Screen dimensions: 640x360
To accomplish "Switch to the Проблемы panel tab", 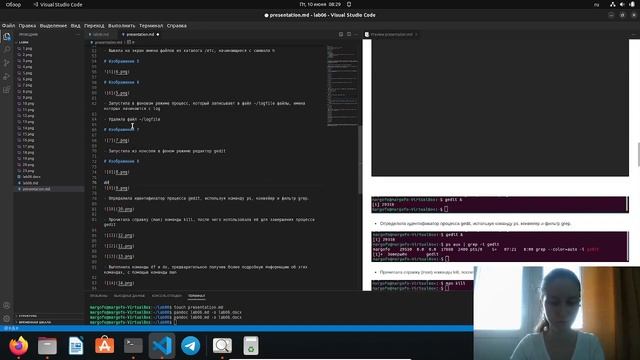I will pos(99,296).
